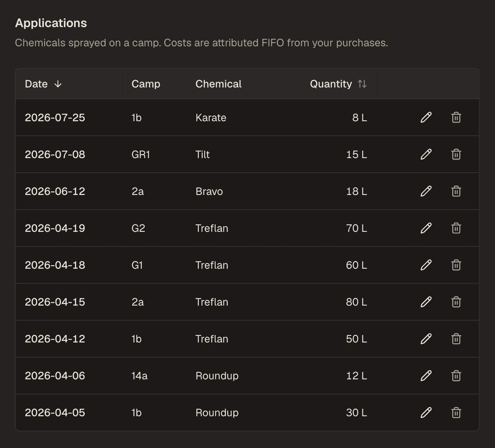Edit the Treflan G2 70 L entry
The image size is (495, 448).
click(x=426, y=228)
